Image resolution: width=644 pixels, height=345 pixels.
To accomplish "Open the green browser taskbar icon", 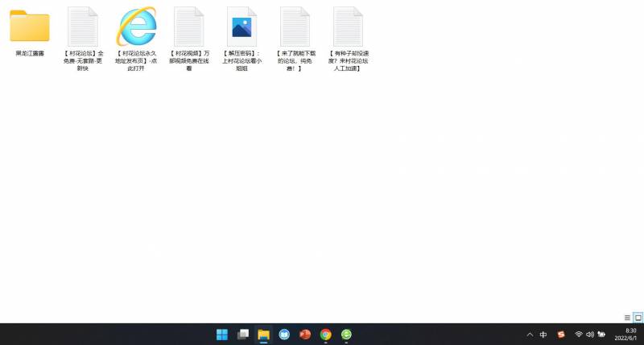I will click(347, 335).
